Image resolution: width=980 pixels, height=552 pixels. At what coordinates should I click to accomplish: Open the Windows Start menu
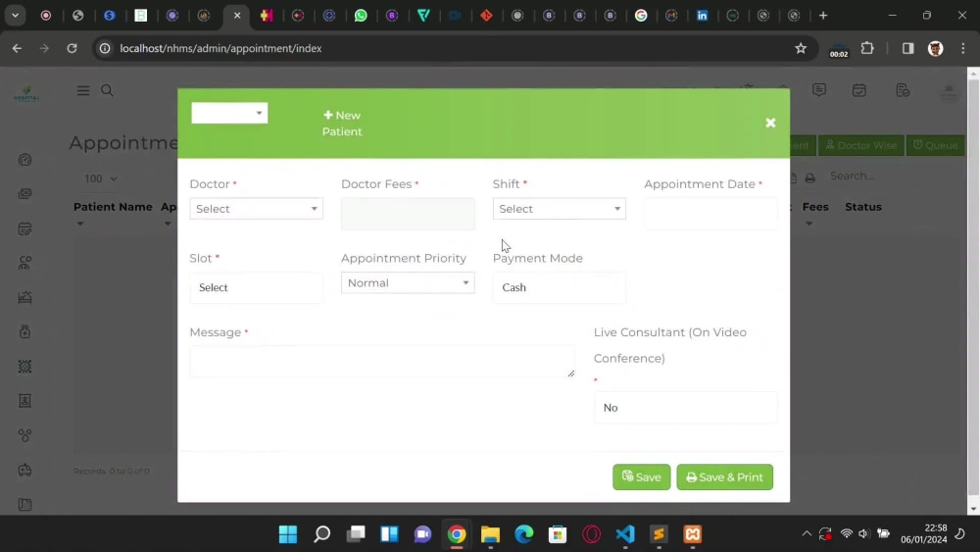coord(288,534)
